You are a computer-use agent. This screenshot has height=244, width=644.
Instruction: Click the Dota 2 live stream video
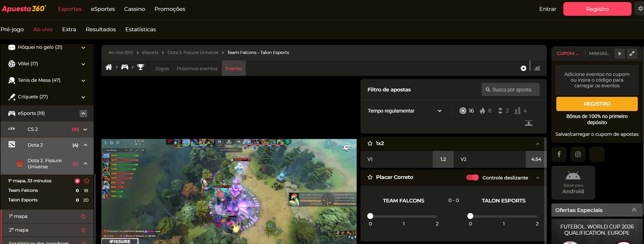(229, 191)
